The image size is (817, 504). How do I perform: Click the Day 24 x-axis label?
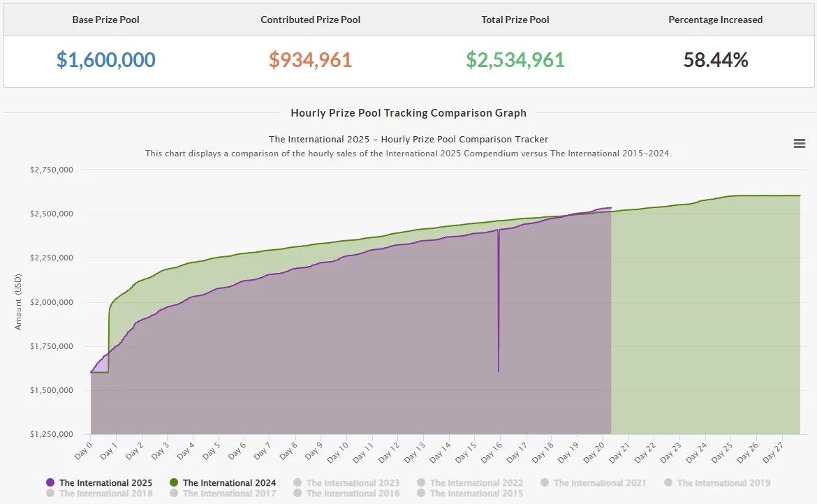(696, 452)
